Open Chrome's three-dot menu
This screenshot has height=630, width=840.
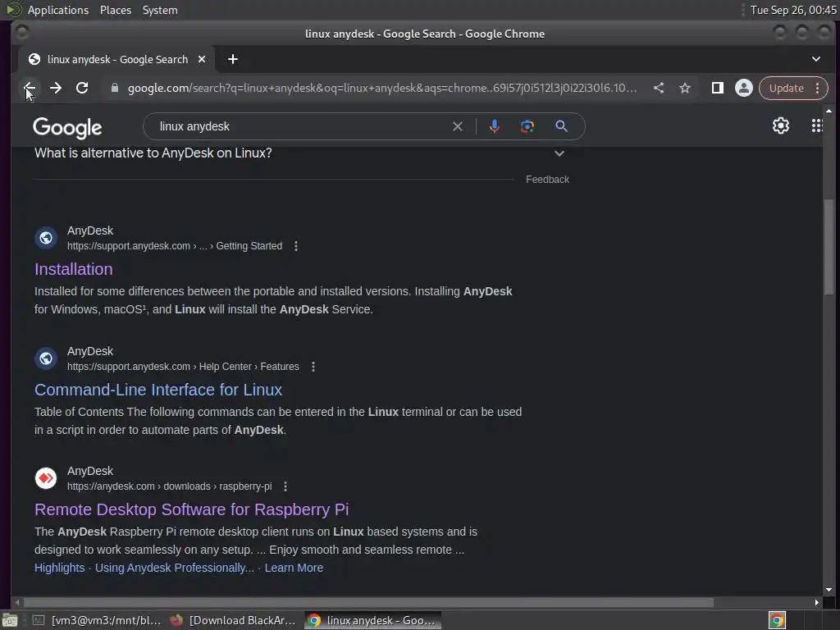pos(818,88)
